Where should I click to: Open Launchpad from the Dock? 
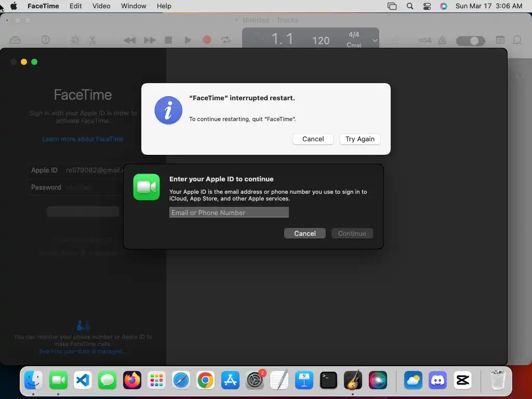coord(156,380)
